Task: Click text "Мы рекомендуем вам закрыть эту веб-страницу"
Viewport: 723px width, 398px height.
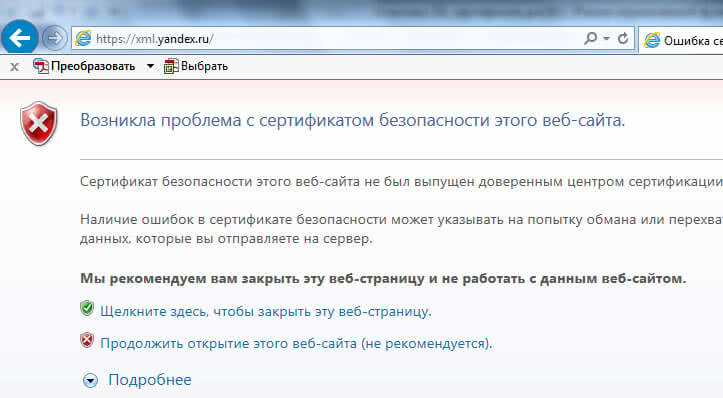Action: (252, 279)
